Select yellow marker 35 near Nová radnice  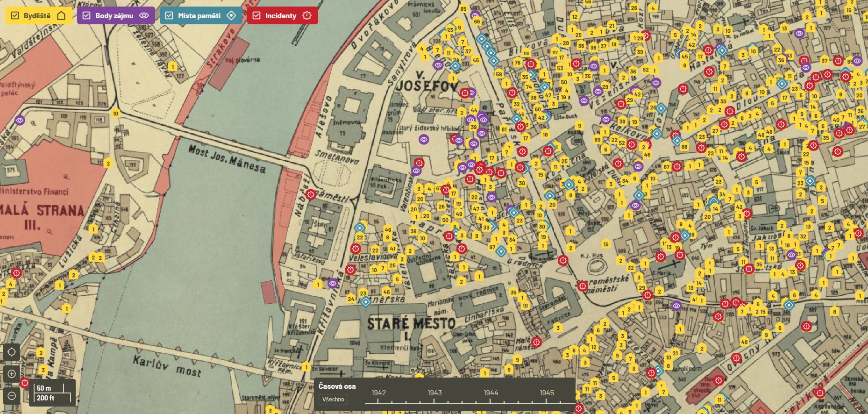(x=513, y=293)
